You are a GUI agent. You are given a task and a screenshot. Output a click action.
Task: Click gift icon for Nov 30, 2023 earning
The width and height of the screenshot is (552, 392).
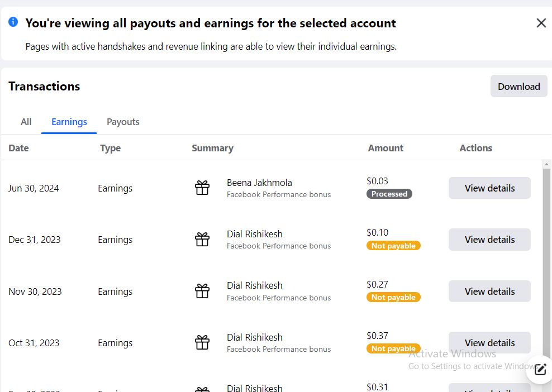[202, 291]
